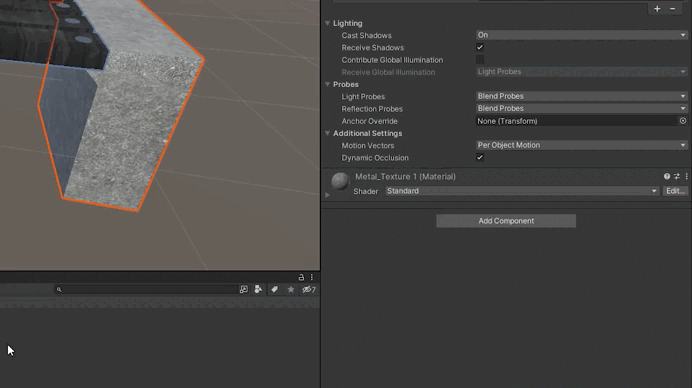Toggle hidden packages visibility icon showing 7

click(308, 290)
